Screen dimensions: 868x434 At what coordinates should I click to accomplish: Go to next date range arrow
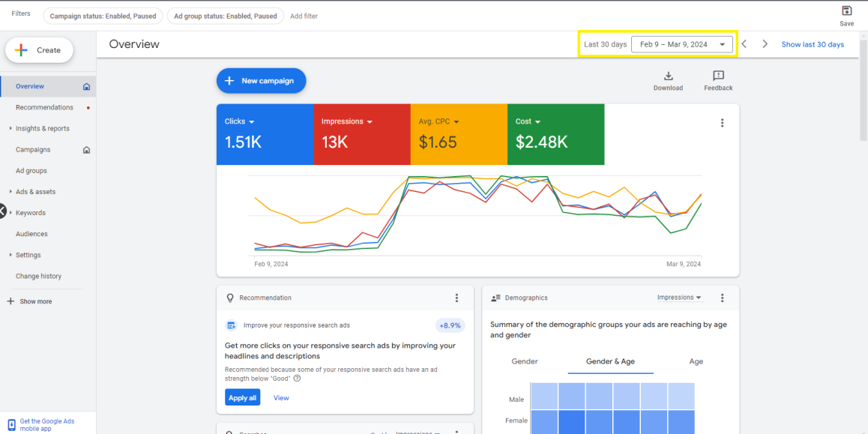click(765, 44)
